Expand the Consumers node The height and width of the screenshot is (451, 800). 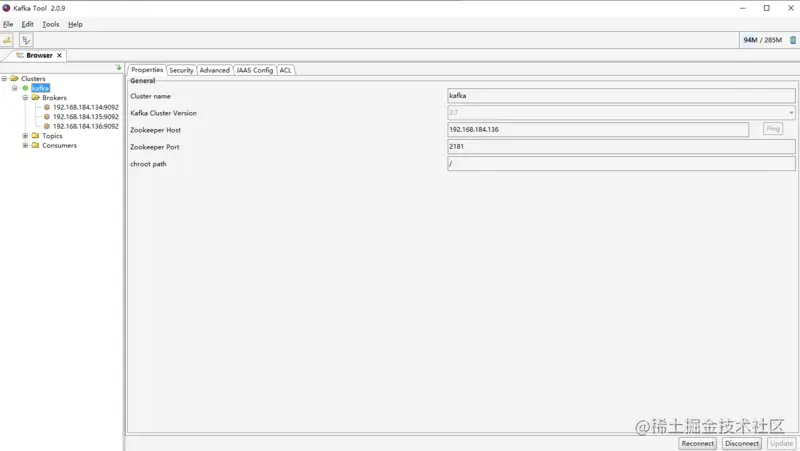tap(25, 145)
